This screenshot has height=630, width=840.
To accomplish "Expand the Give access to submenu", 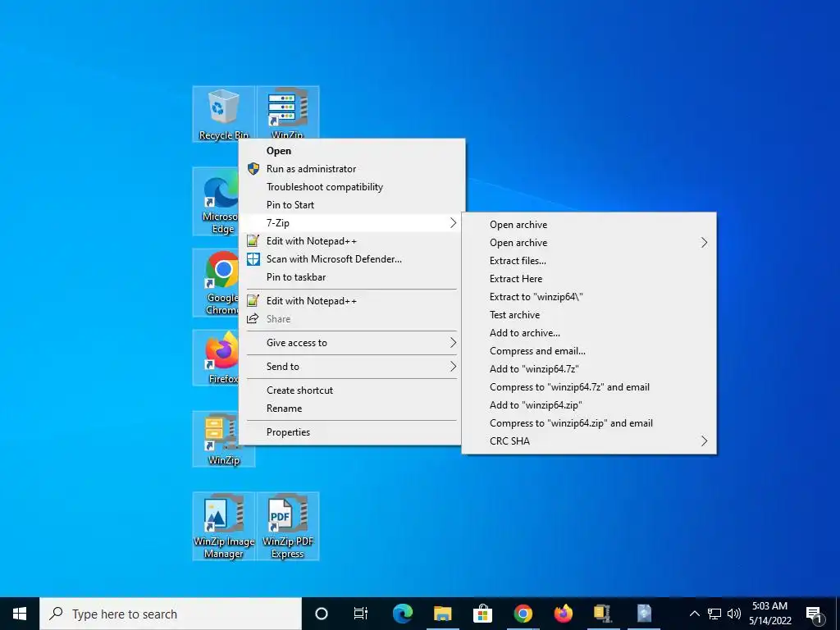I will [351, 343].
